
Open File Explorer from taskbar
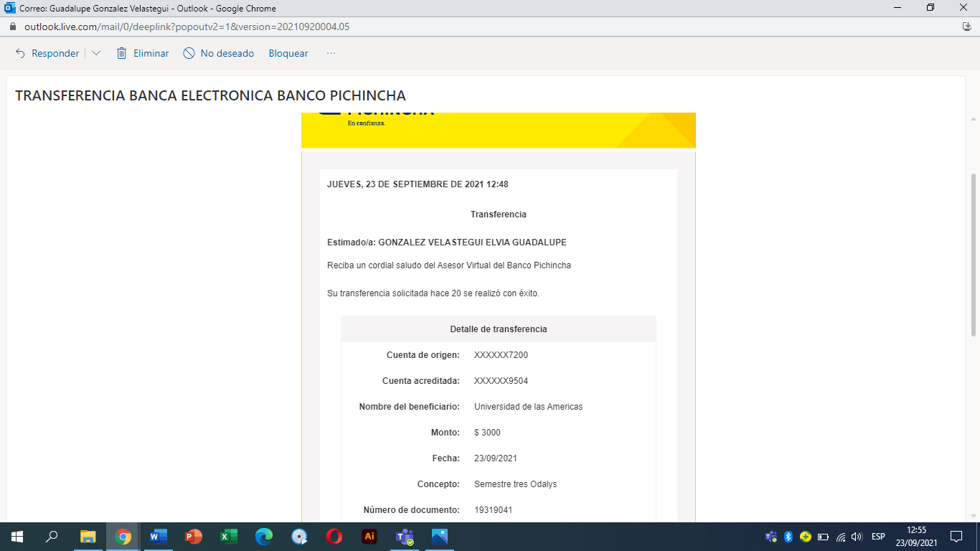pos(88,537)
